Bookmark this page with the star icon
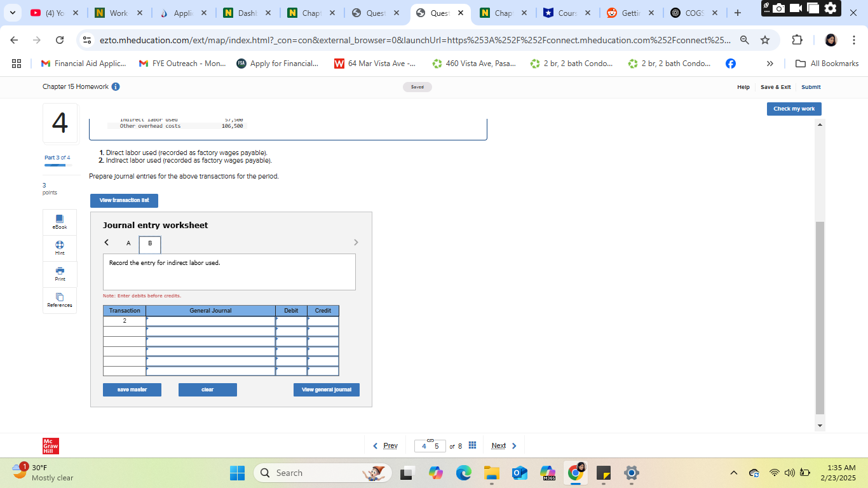This screenshot has width=868, height=488. click(x=765, y=40)
